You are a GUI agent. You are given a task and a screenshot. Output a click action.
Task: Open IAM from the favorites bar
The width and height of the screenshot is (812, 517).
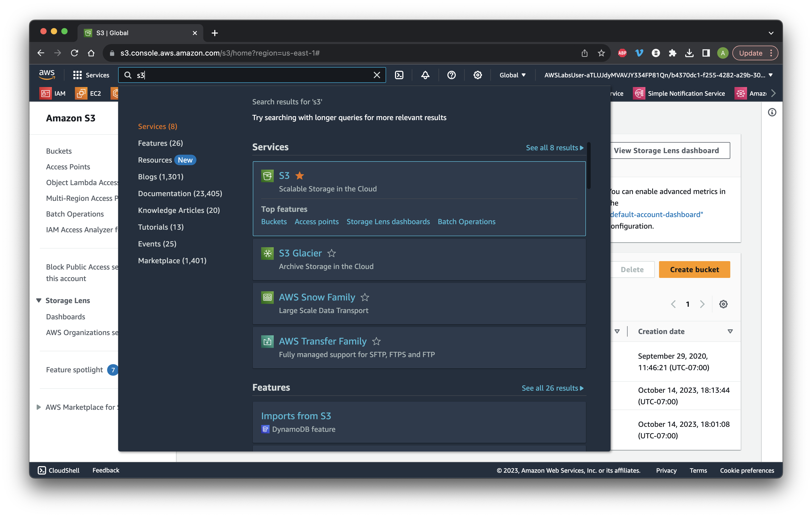(53, 93)
